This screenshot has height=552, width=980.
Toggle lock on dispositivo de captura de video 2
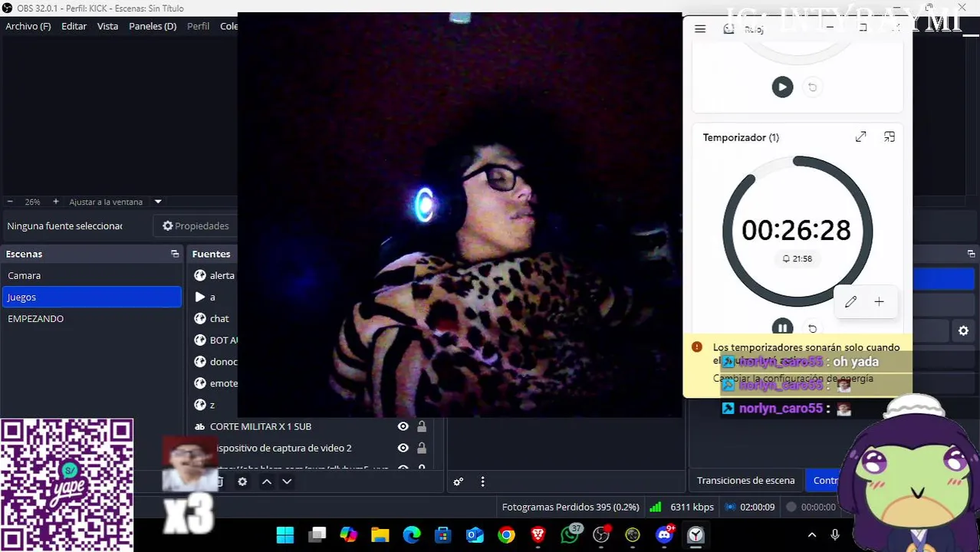(422, 448)
